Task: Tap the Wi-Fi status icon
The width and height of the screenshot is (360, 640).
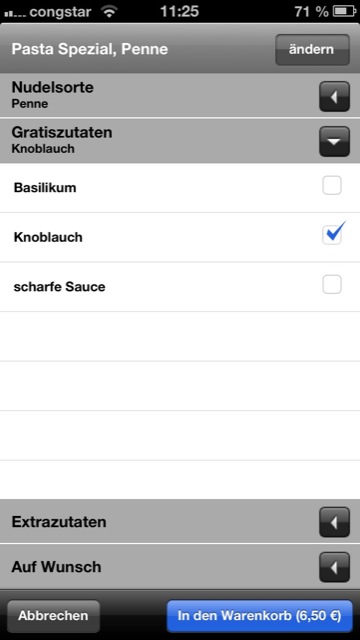Action: point(109,12)
